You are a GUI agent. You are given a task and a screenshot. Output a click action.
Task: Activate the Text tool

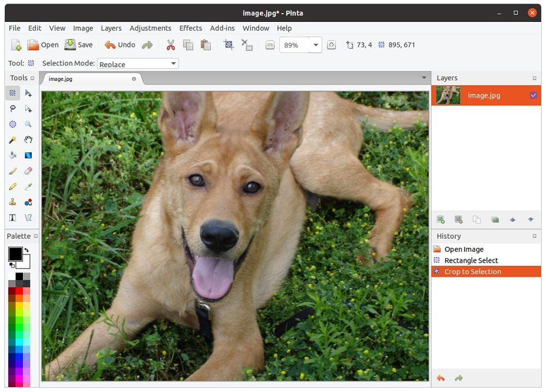[13, 217]
